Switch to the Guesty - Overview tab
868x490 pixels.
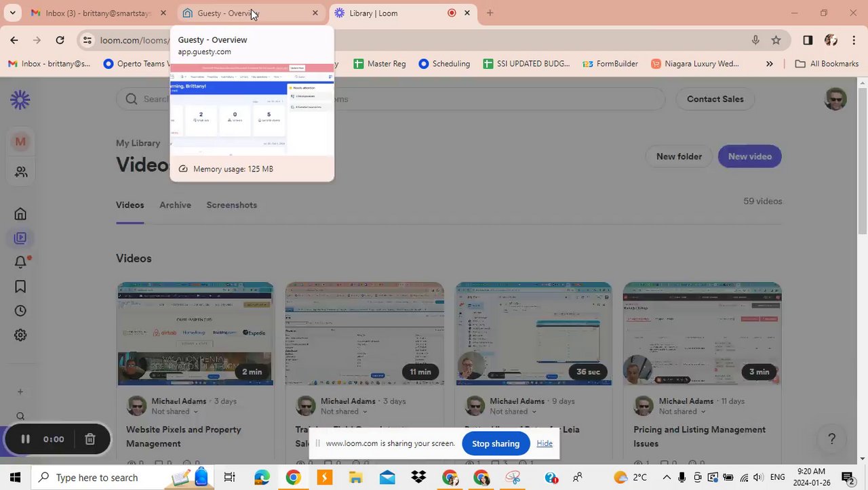click(x=251, y=13)
